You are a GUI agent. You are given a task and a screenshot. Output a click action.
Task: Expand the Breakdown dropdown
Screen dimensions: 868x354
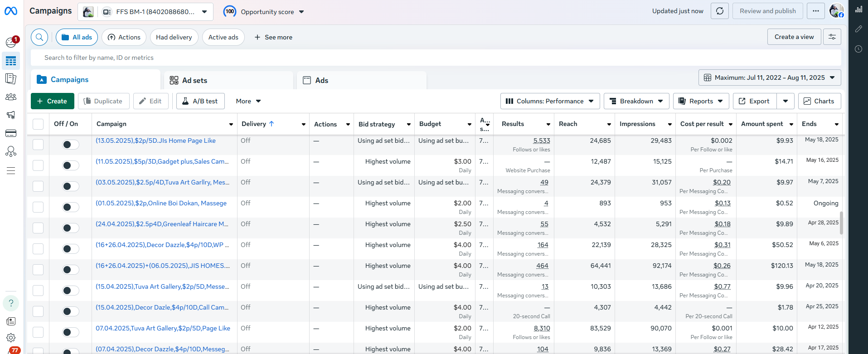point(636,101)
